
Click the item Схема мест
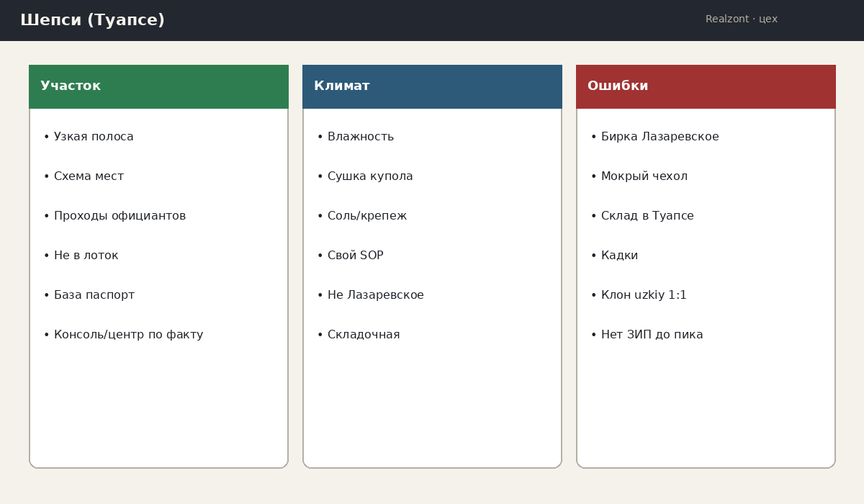pos(84,176)
